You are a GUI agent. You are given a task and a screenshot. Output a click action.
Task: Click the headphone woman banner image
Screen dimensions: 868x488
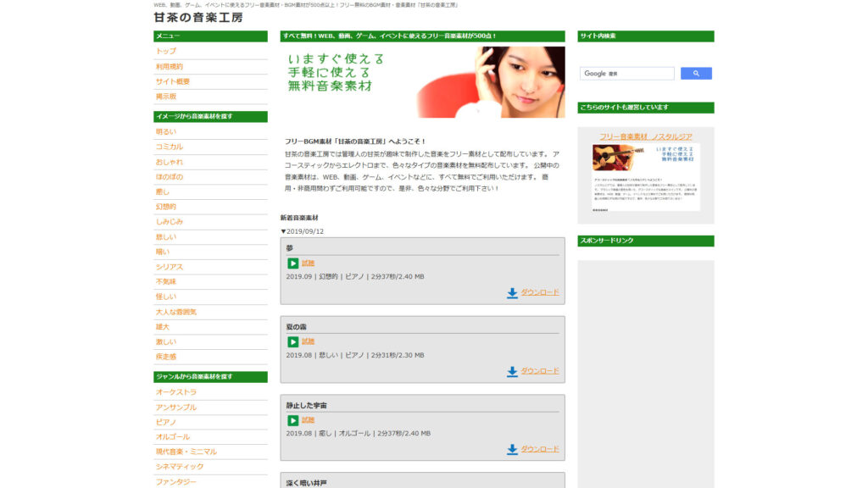tap(422, 82)
